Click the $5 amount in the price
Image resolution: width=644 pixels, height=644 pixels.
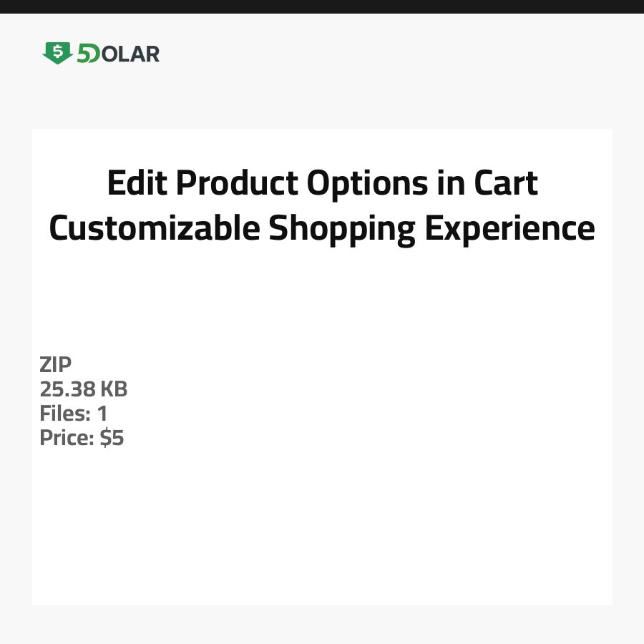112,438
